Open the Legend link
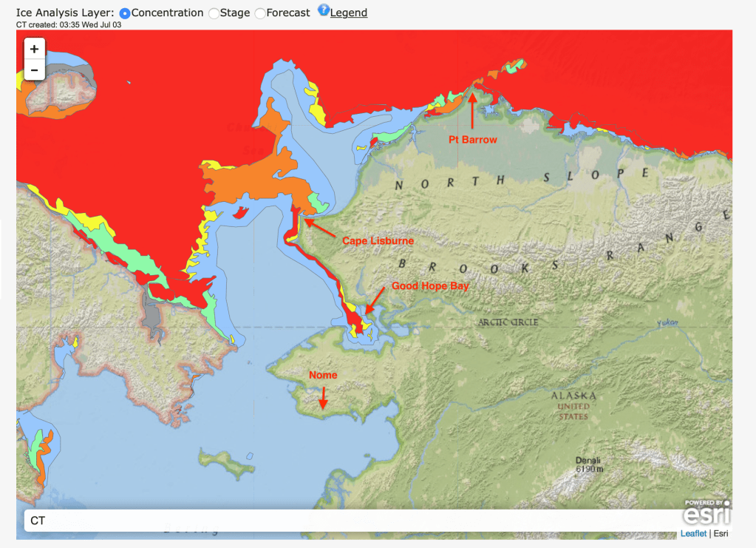This screenshot has height=548, width=756. (348, 13)
